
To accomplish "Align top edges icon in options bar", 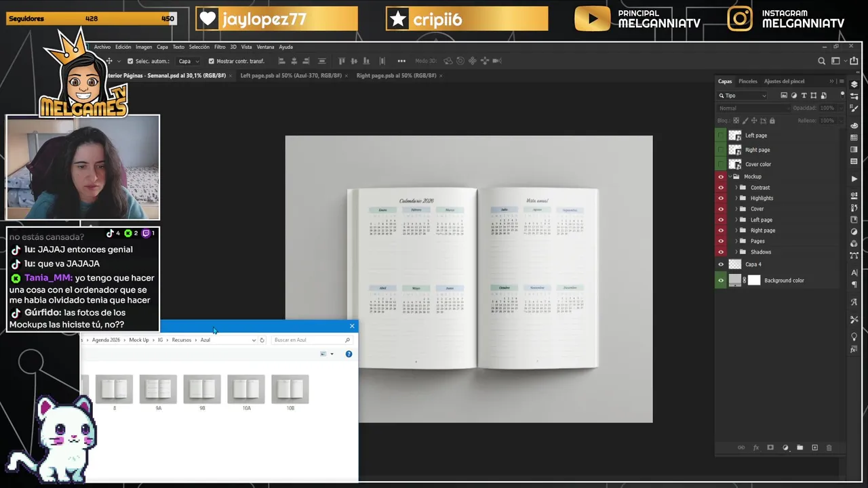I will point(342,61).
